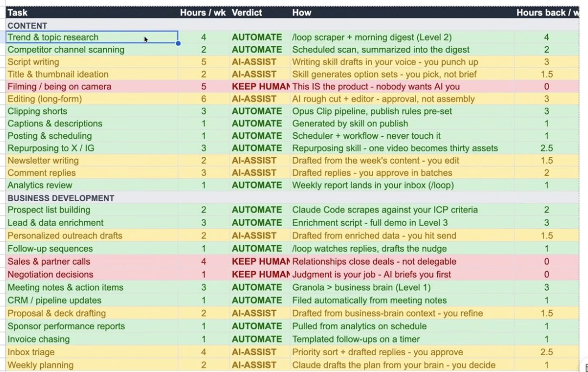This screenshot has height=372, width=588.
Task: Click the Invoice chasing task cell
Action: pyautogui.click(x=92, y=339)
